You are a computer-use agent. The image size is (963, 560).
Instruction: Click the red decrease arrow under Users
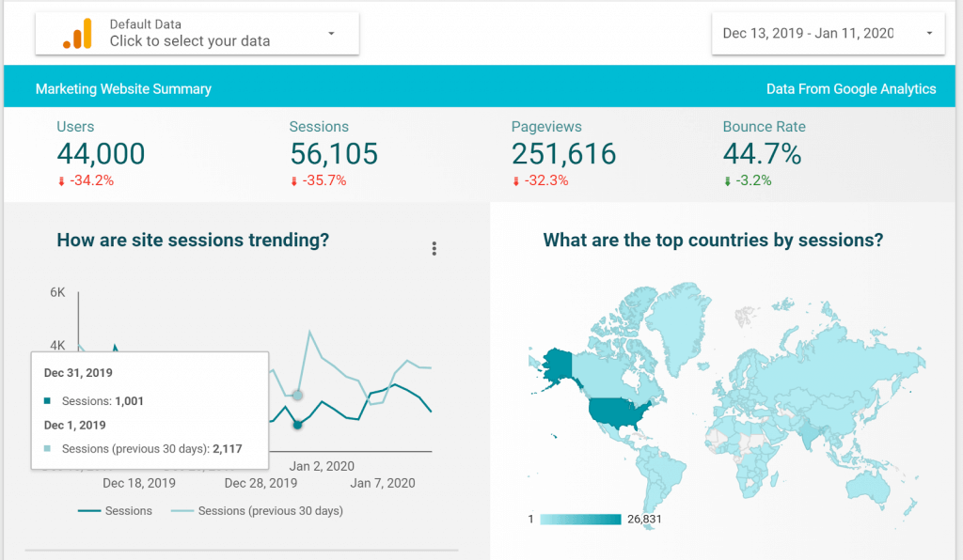[59, 179]
